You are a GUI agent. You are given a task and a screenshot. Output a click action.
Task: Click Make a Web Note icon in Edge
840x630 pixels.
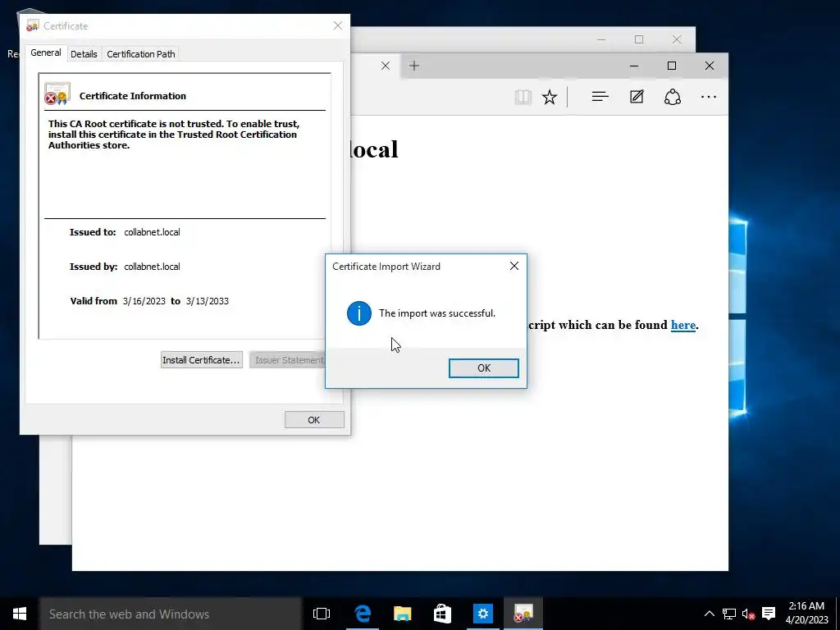637,97
